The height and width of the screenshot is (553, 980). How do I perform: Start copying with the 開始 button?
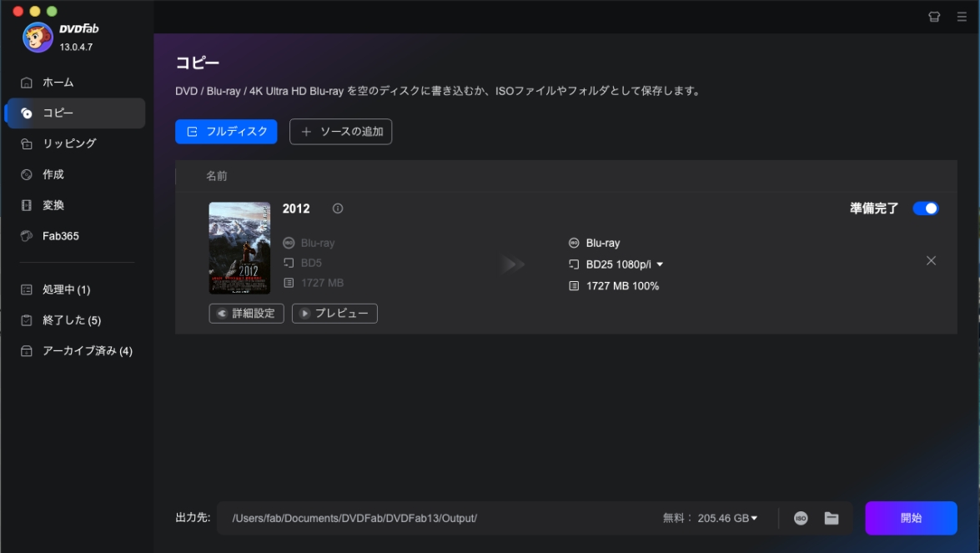[x=911, y=518]
